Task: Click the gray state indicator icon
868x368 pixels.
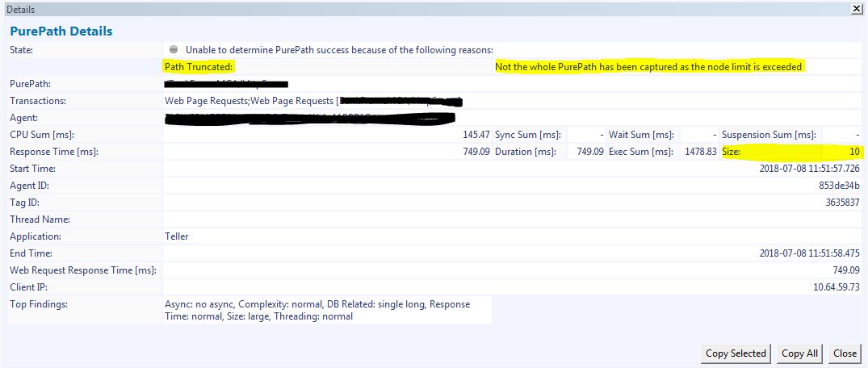Action: [x=174, y=49]
